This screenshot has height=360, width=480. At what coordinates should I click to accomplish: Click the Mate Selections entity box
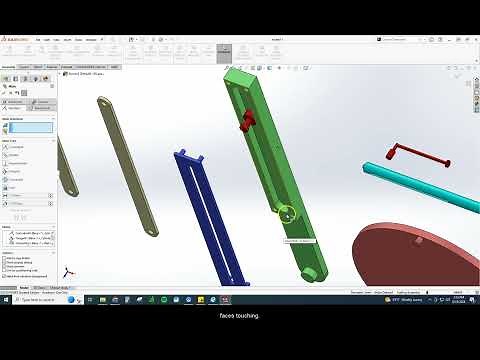point(31,128)
